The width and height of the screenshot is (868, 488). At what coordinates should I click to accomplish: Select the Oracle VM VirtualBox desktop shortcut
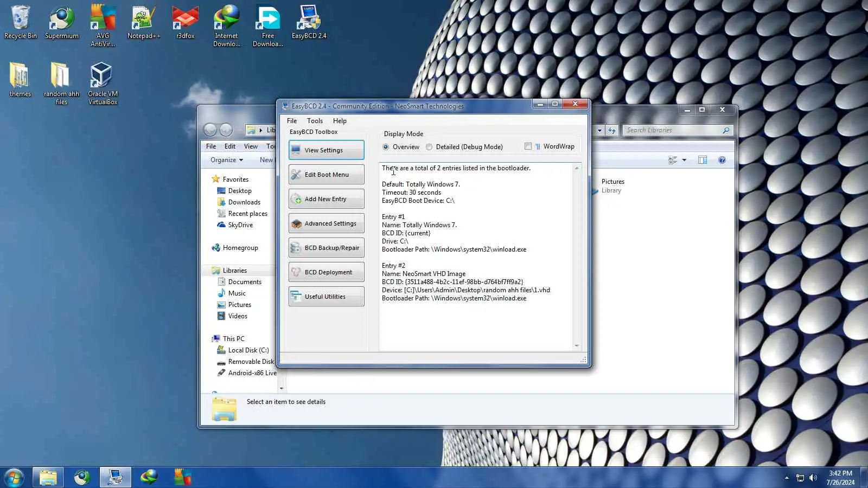[103, 83]
